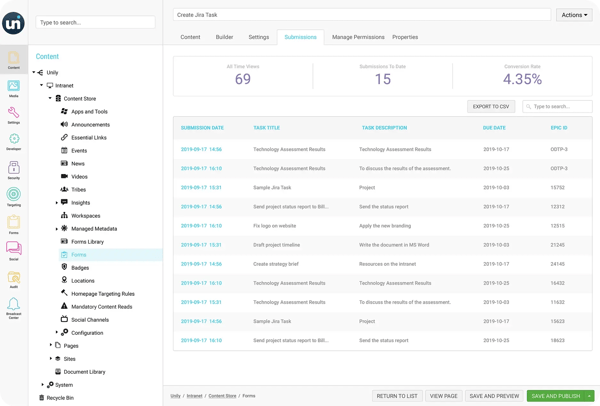
Task: Click the Apps and Tools tree icon
Action: 64,111
